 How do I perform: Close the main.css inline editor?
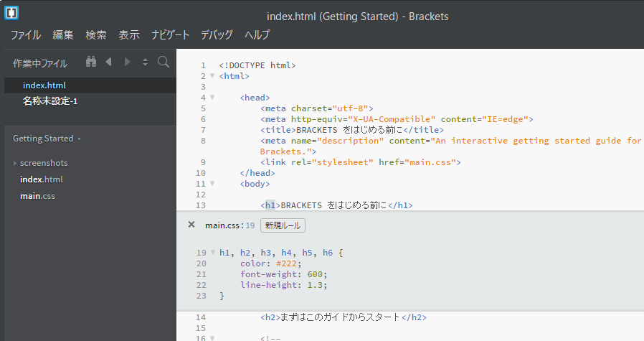[x=191, y=225]
